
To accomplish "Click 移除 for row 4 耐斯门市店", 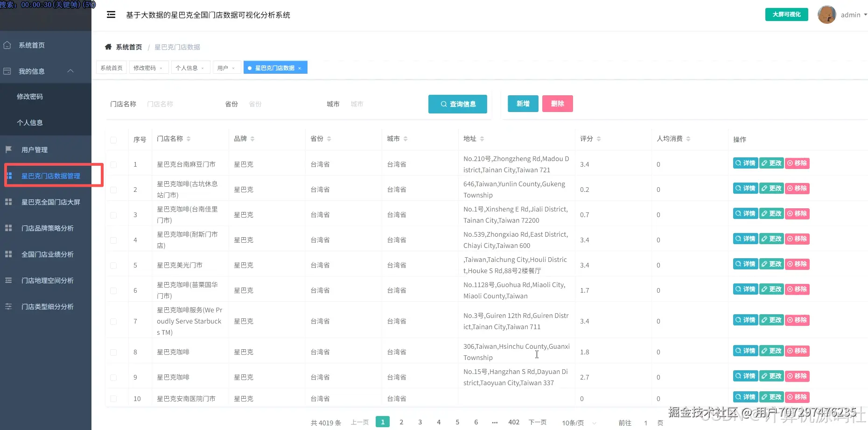I will tap(797, 239).
